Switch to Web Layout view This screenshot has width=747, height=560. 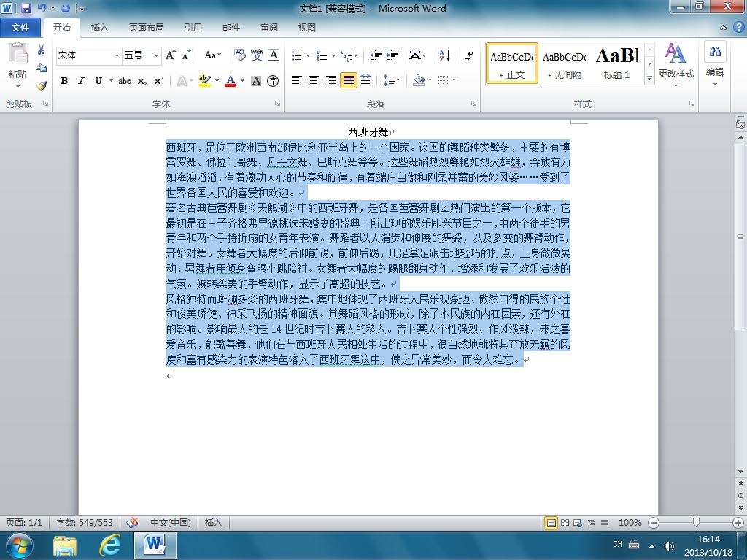tap(578, 523)
